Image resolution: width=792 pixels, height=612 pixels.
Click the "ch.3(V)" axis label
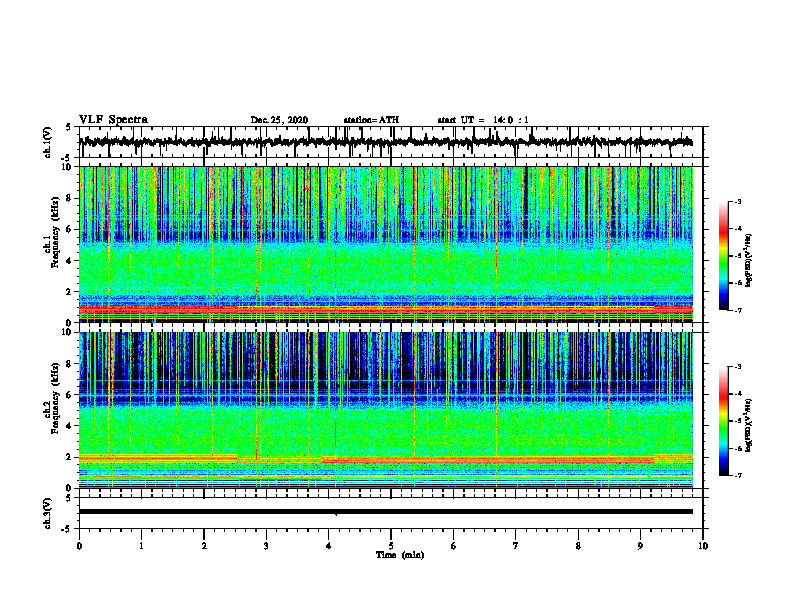(x=48, y=513)
